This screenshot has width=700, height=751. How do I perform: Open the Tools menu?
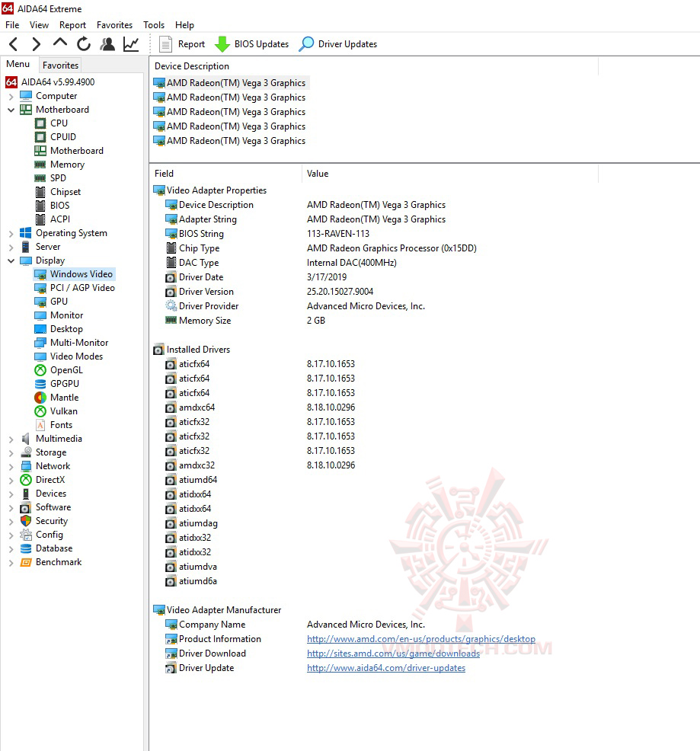pos(154,25)
